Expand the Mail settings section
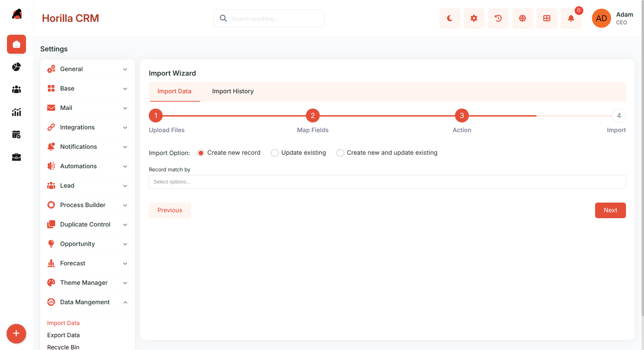The image size is (644, 350). [x=87, y=108]
